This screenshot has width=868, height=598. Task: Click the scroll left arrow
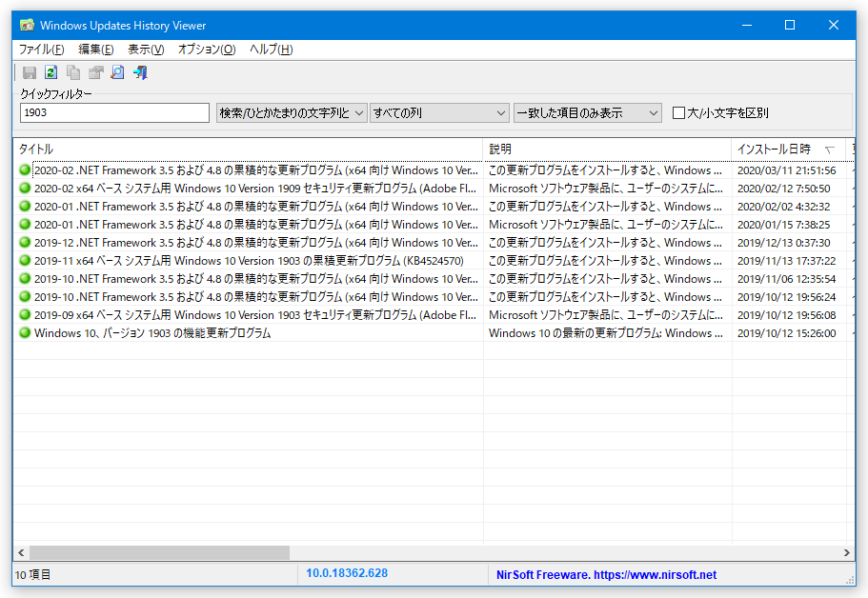[21, 552]
